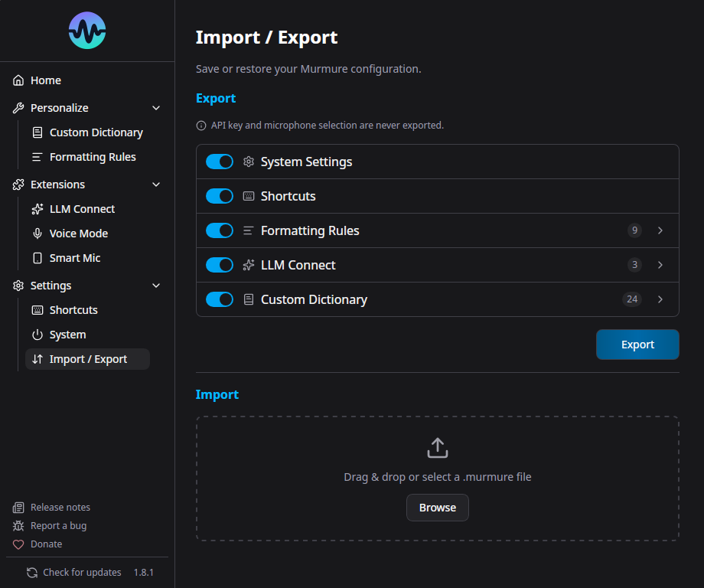Go to the Custom Dictionary page
Viewport: 704px width, 588px height.
[95, 132]
